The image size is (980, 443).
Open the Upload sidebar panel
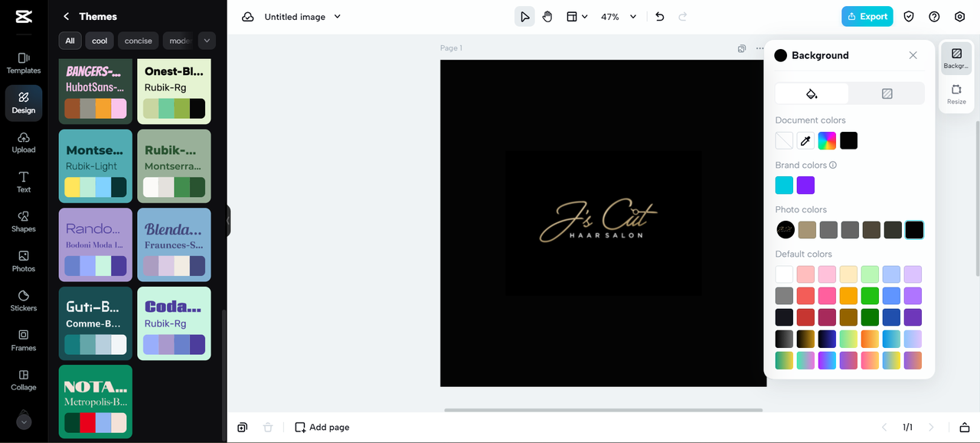point(24,143)
